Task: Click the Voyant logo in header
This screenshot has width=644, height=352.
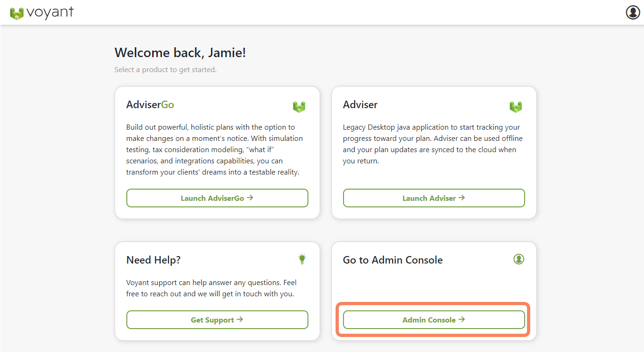Action: (x=42, y=13)
